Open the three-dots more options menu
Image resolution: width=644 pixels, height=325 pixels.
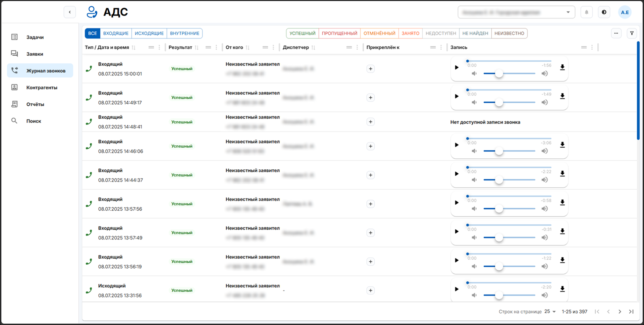pyautogui.click(x=616, y=33)
